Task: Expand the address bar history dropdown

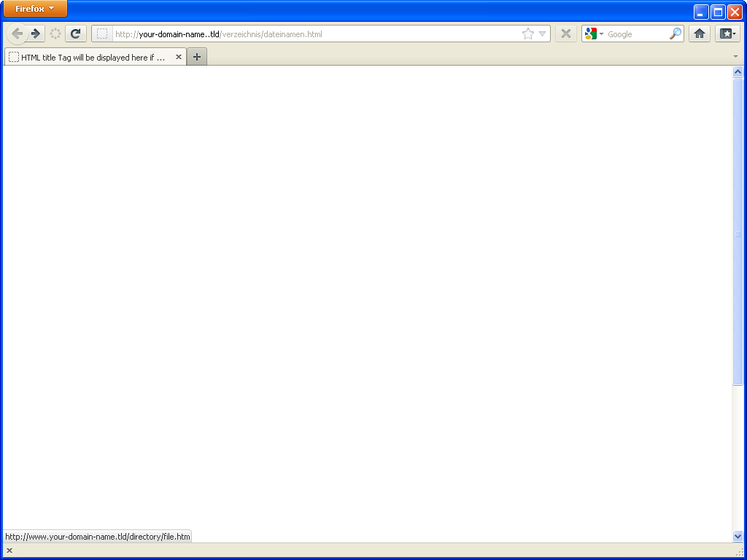Action: (542, 34)
